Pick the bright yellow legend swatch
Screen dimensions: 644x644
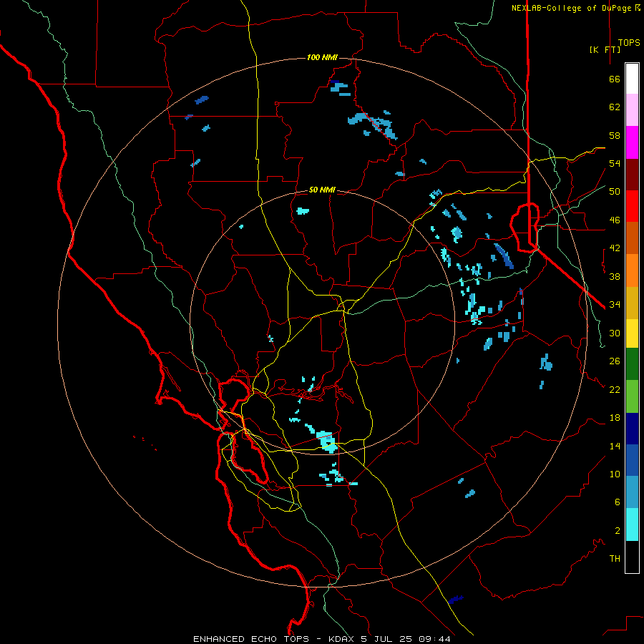click(632, 333)
